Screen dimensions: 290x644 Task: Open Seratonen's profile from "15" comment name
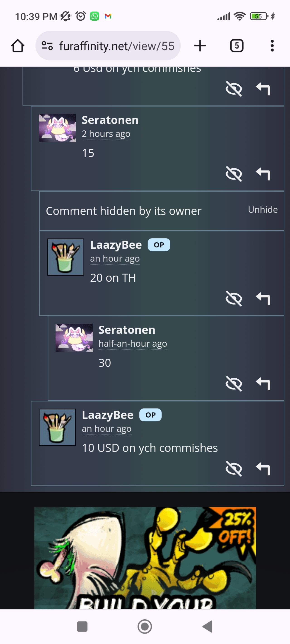110,120
